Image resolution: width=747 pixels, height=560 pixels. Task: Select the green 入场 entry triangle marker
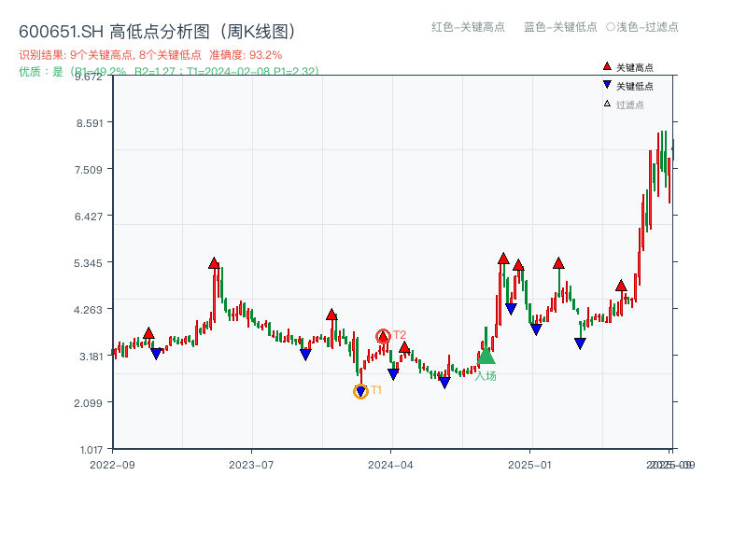(487, 357)
